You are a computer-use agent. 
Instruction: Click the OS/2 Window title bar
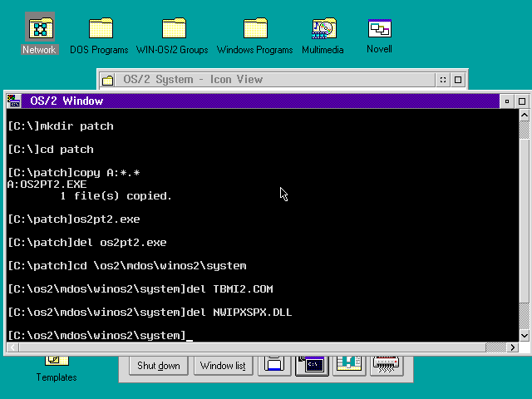[260, 101]
